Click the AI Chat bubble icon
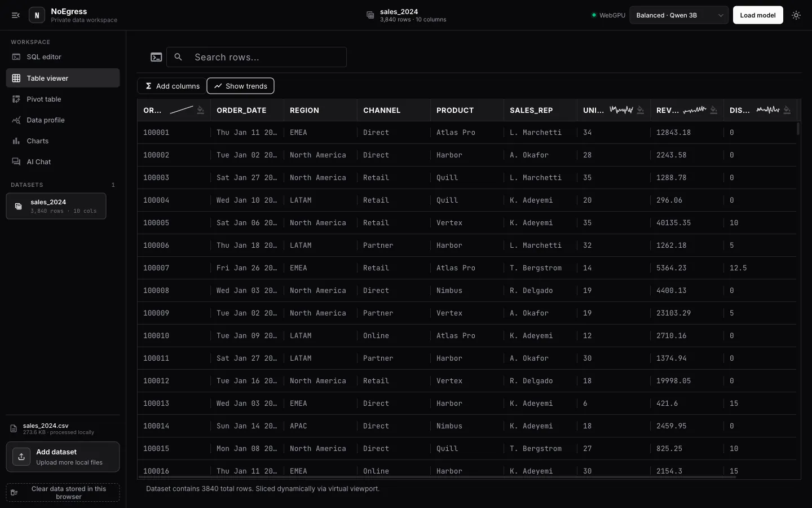 16,162
